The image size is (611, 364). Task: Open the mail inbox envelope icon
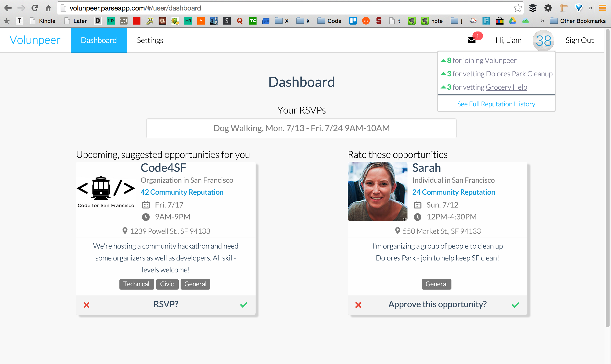[x=472, y=40]
